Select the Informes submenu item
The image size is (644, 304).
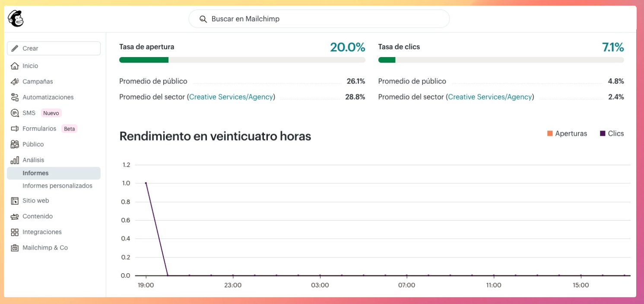(x=35, y=173)
